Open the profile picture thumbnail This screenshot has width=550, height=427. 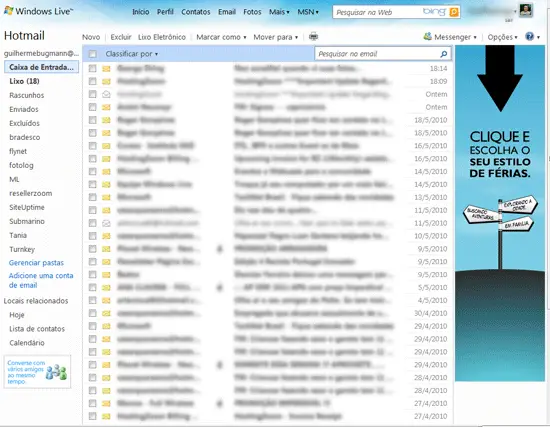click(525, 10)
